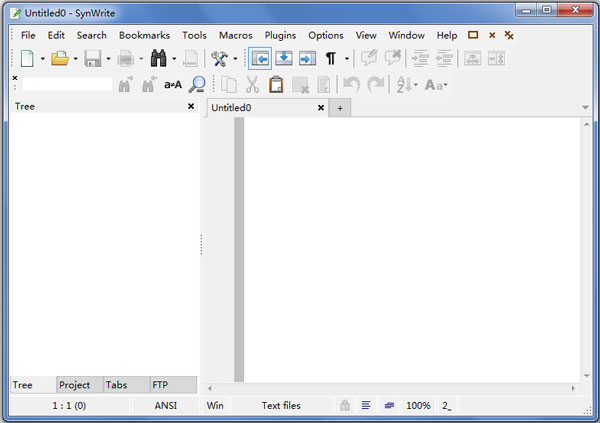Open the Options menu
The image size is (600, 423).
pyautogui.click(x=326, y=35)
